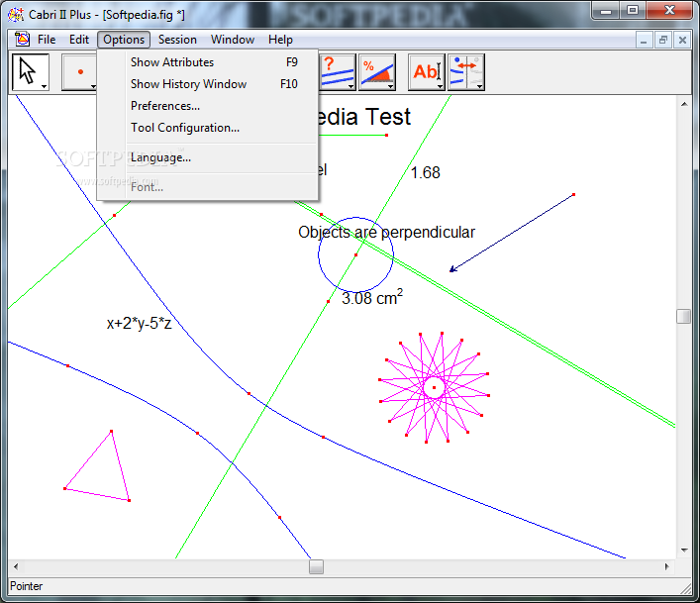Click the 1.68 number label
The image size is (700, 603).
425,172
